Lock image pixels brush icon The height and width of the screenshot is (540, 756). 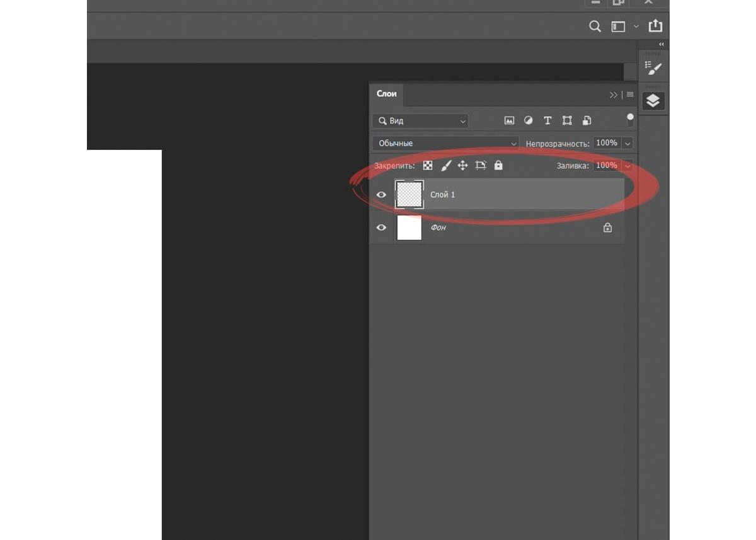445,166
